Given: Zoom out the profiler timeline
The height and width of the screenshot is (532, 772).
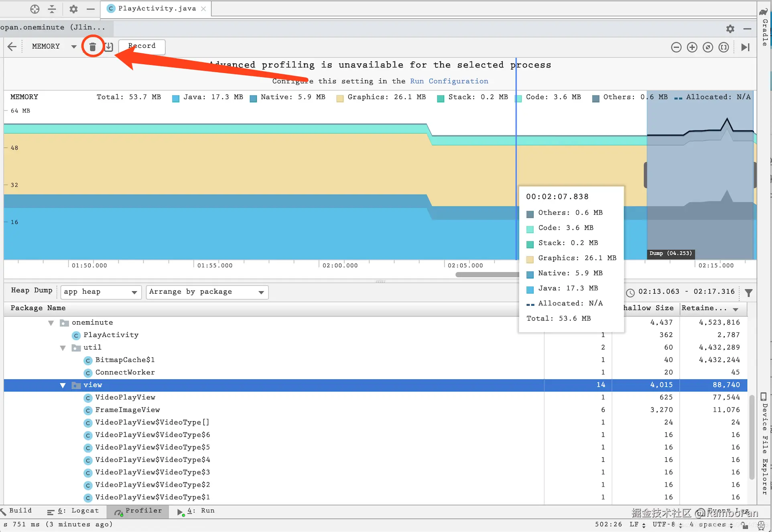Looking at the screenshot, I should [x=676, y=47].
